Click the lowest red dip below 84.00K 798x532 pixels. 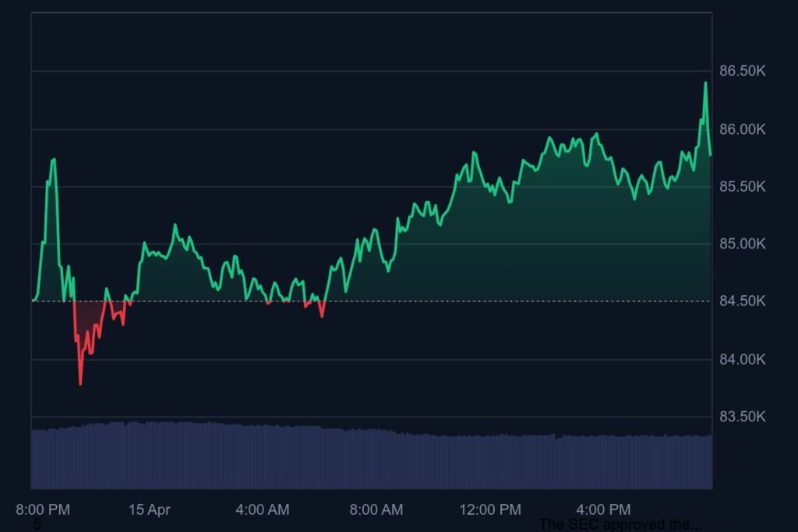80,383
